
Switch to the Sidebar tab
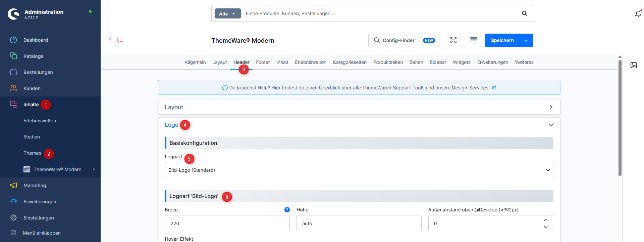pos(438,62)
